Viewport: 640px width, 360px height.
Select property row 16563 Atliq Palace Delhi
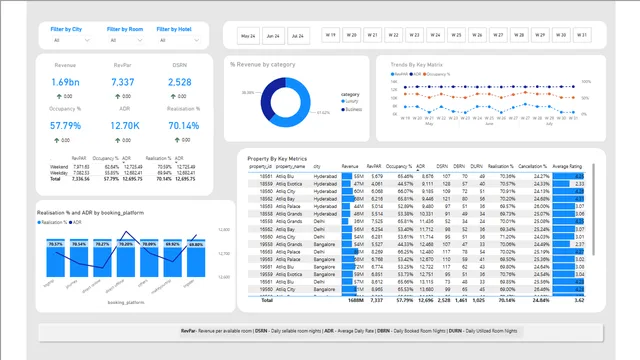pyautogui.click(x=416, y=252)
